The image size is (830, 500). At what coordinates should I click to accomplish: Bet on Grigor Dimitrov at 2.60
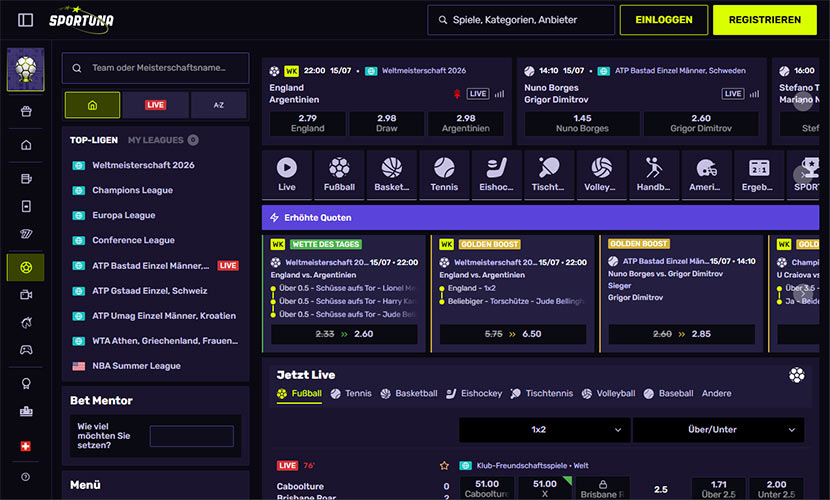coord(701,123)
